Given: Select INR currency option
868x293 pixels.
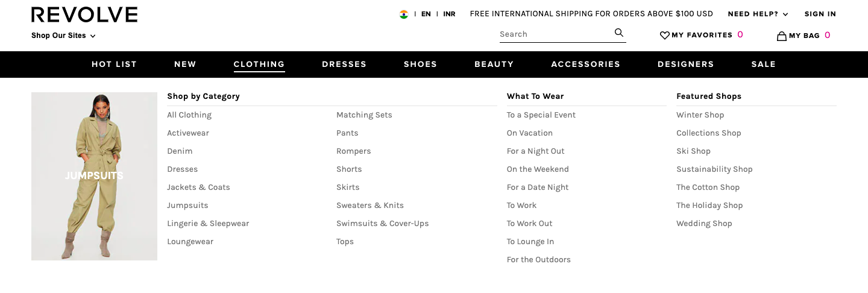Looking at the screenshot, I should tap(449, 14).
